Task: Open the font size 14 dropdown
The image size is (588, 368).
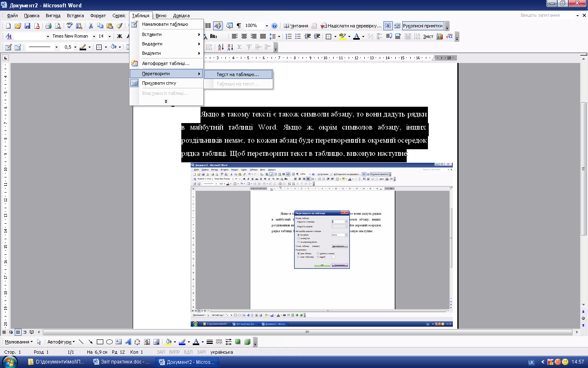Action: point(109,36)
